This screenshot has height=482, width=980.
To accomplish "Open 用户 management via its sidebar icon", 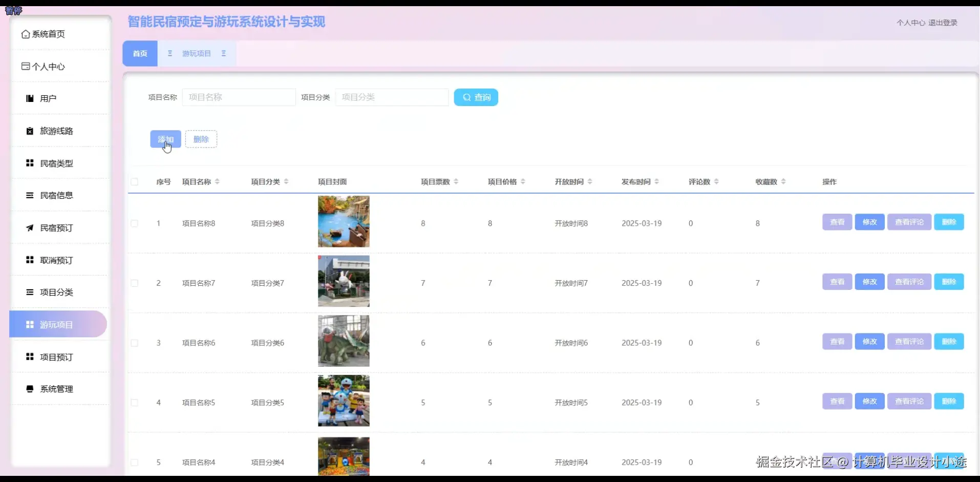I will (29, 98).
